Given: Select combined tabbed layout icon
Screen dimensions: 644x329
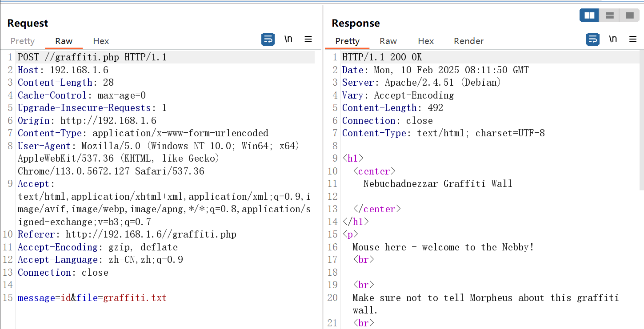Looking at the screenshot, I should click(629, 16).
